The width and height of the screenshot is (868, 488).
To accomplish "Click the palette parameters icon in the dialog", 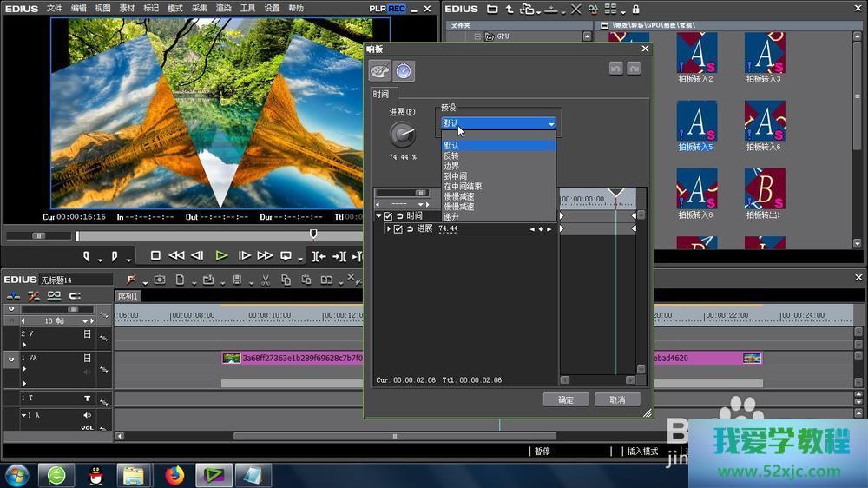I will (x=380, y=71).
